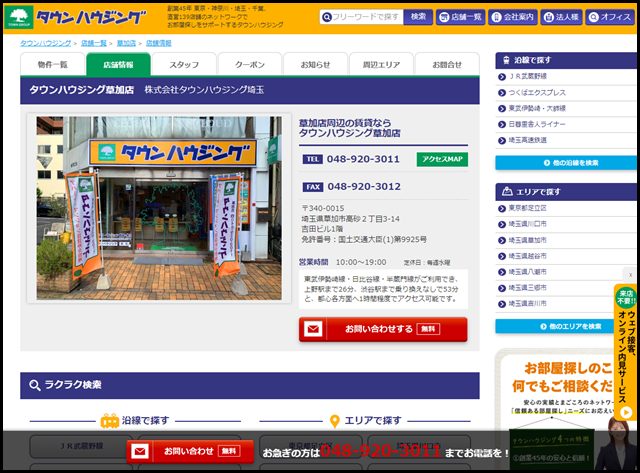Screen dimensions: 640x473
Task: Click the map pin icon by エリアで探す
Action: click(334, 421)
